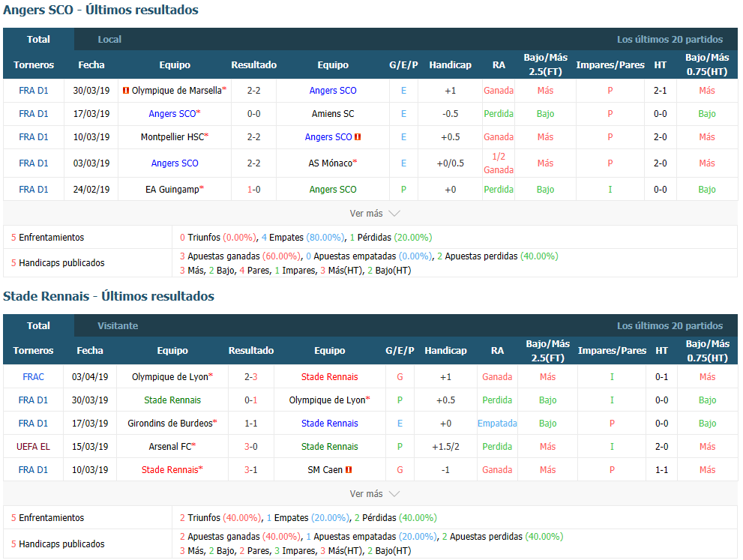Open the Amiens SC team link
This screenshot has height=560, width=743.
click(333, 114)
